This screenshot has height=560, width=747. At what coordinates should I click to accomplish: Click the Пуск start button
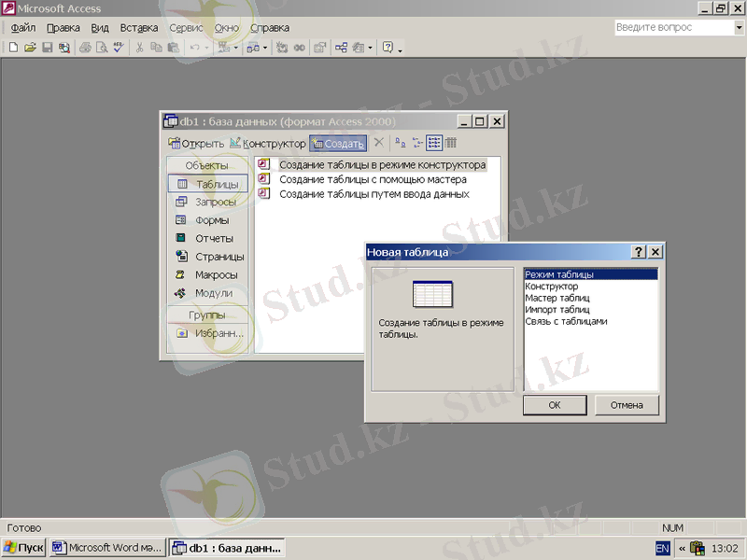coord(24,548)
